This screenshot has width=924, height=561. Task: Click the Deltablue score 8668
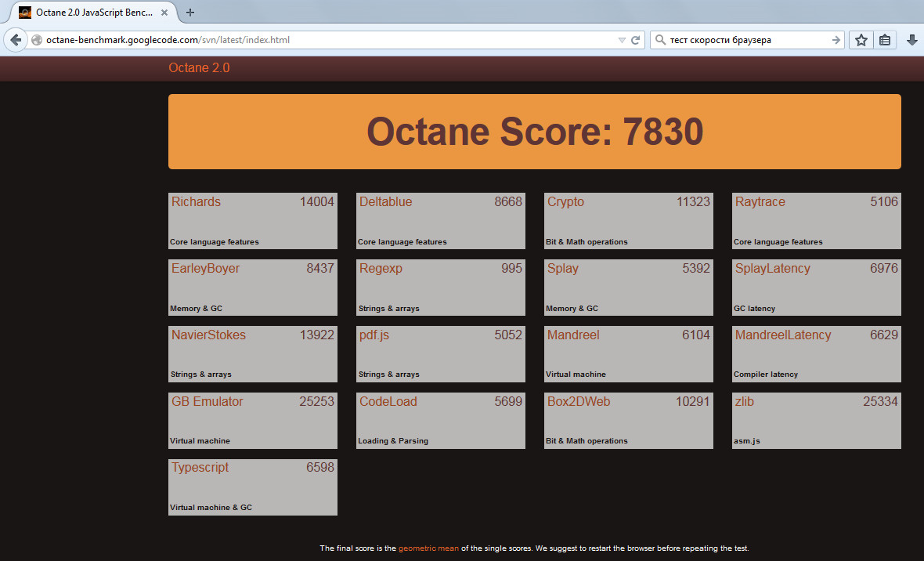508,201
